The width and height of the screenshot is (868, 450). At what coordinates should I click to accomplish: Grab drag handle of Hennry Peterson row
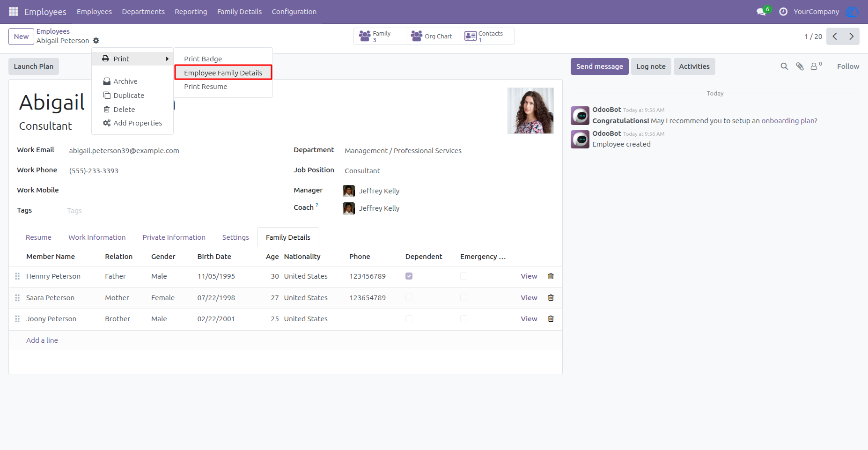pos(17,276)
